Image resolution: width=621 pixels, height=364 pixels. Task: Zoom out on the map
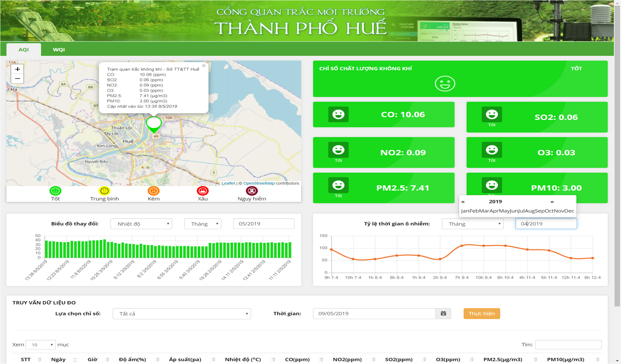pyautogui.click(x=17, y=79)
